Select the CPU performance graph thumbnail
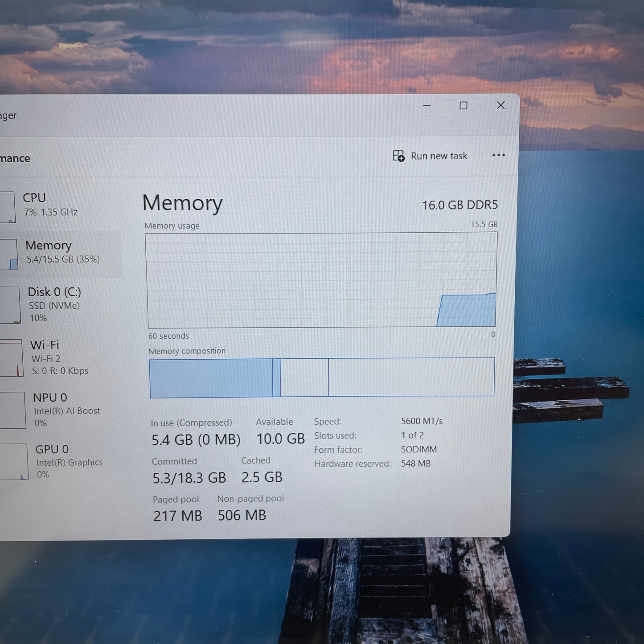 [x=8, y=207]
